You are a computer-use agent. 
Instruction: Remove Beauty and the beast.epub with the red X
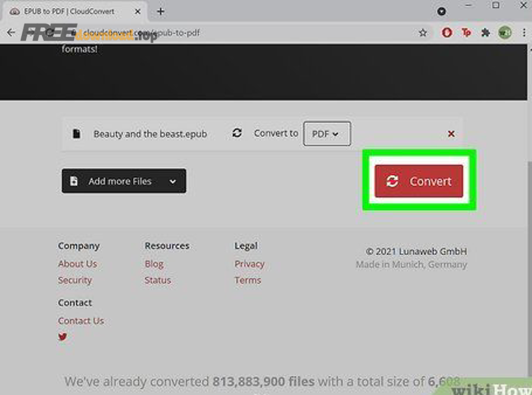[451, 134]
